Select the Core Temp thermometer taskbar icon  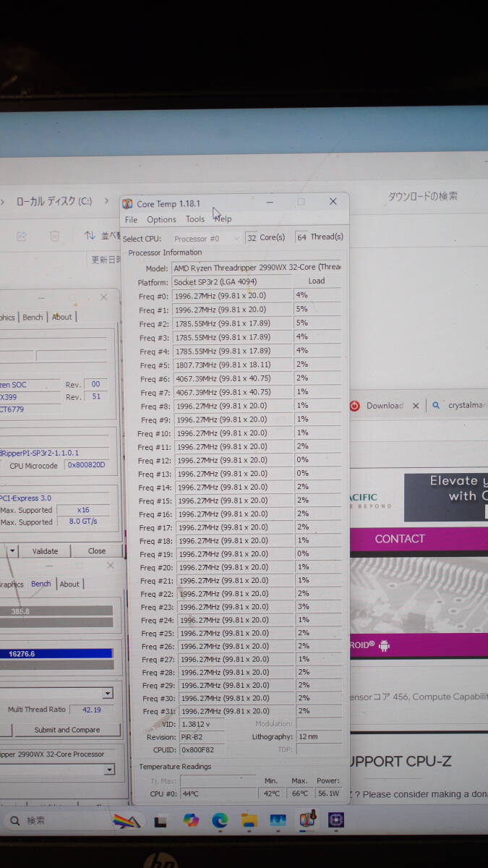pos(309,819)
